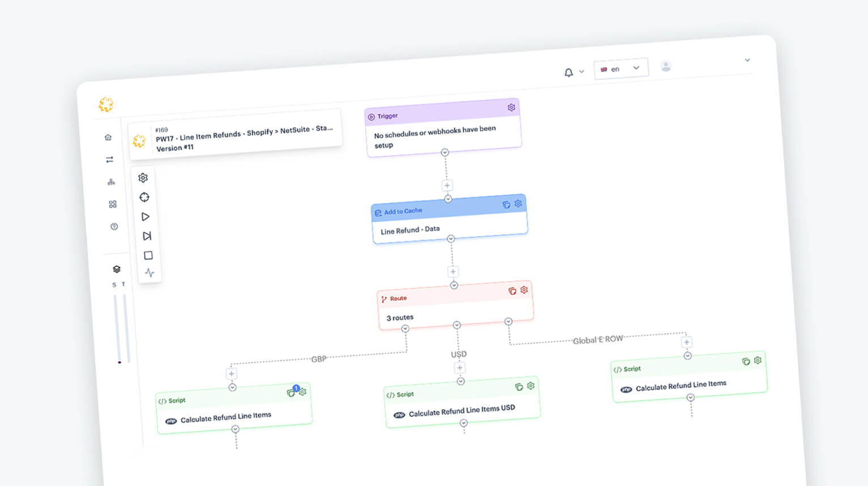Copy the Add to Cache node

point(506,205)
